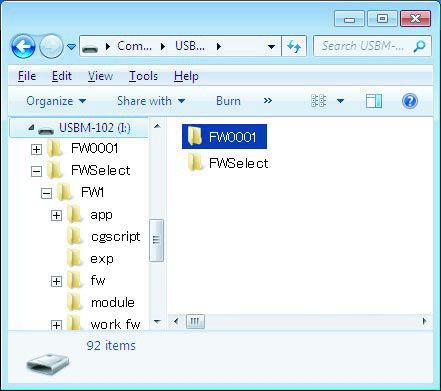Select the work_fw folder in tree
The image size is (441, 391).
(x=115, y=324)
